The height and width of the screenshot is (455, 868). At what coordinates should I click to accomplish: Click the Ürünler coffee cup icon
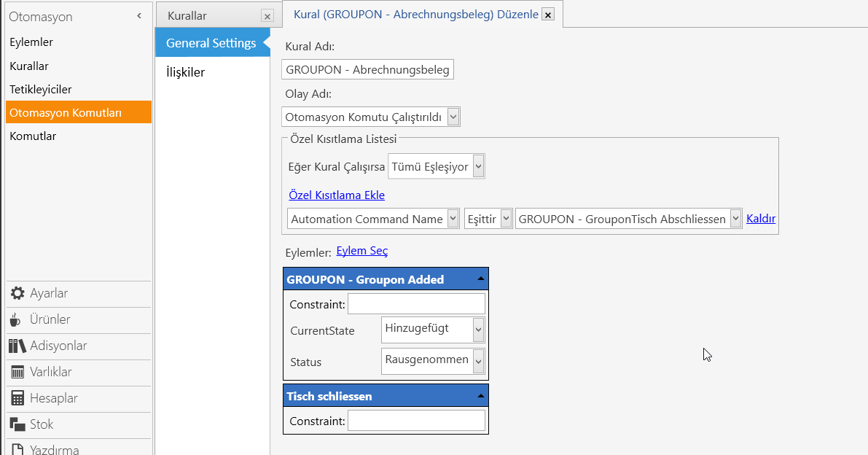(15, 319)
